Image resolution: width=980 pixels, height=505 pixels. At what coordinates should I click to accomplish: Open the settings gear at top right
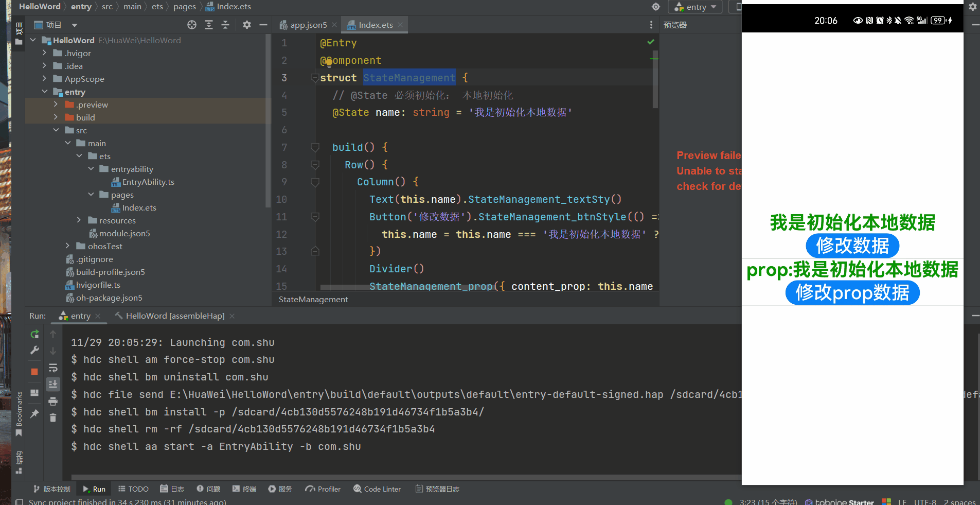[973, 7]
